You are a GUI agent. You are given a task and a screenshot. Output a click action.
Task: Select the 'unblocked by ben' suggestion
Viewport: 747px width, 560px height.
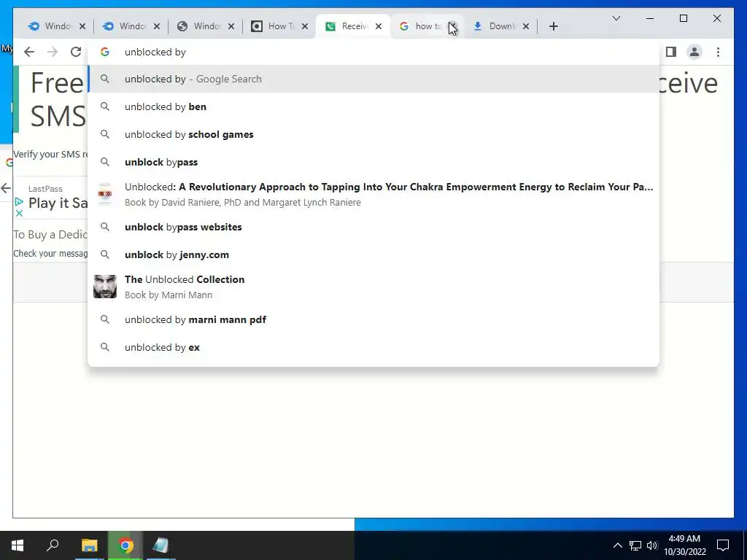click(x=374, y=106)
